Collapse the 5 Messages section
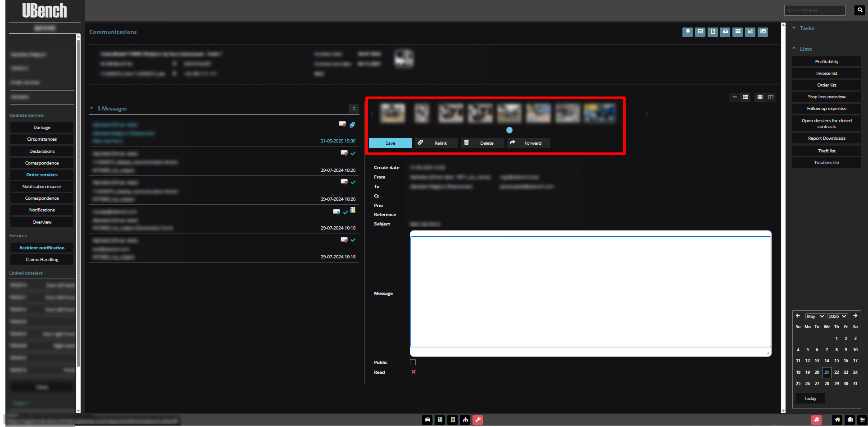This screenshot has width=868, height=427. pos(92,109)
